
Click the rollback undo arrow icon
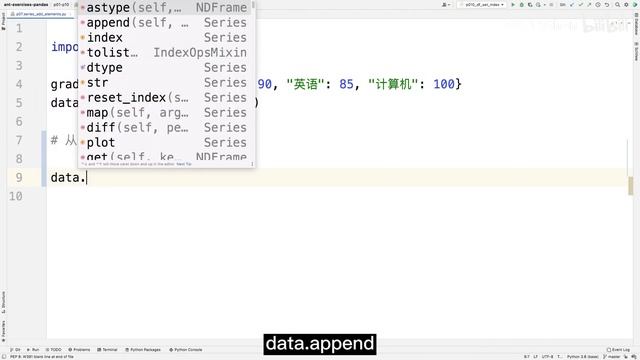point(607,4)
